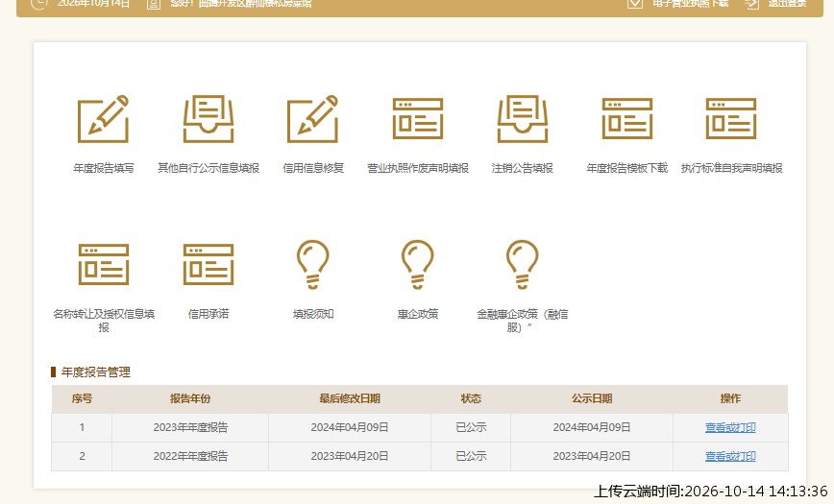834x504 pixels.
Task: Click 已公示 status in the 2023 report row
Action: [471, 427]
